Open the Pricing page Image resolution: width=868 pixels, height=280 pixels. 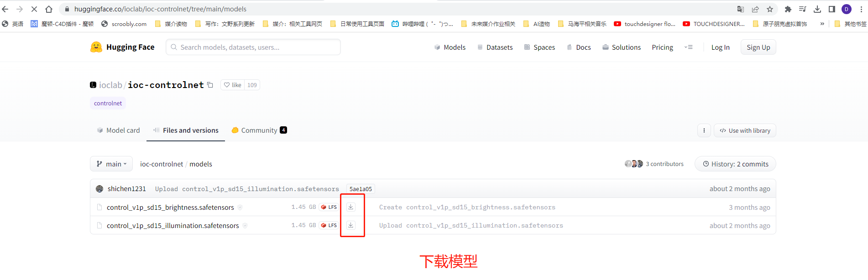pyautogui.click(x=662, y=47)
